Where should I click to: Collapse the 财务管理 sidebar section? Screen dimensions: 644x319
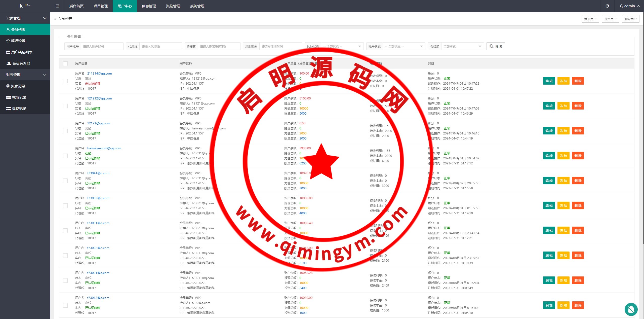pyautogui.click(x=25, y=75)
